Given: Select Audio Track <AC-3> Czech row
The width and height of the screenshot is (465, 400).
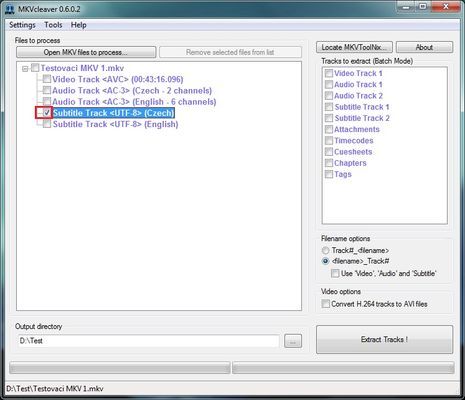Looking at the screenshot, I should click(x=132, y=91).
